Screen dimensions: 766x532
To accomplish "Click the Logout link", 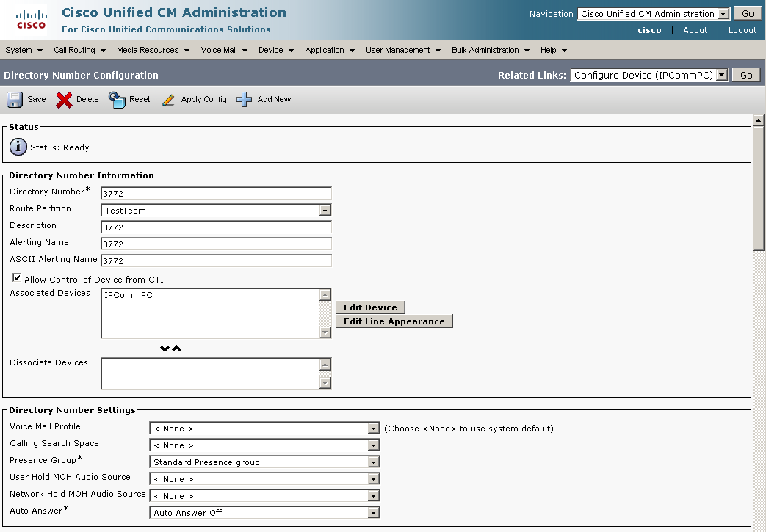I will pos(742,30).
